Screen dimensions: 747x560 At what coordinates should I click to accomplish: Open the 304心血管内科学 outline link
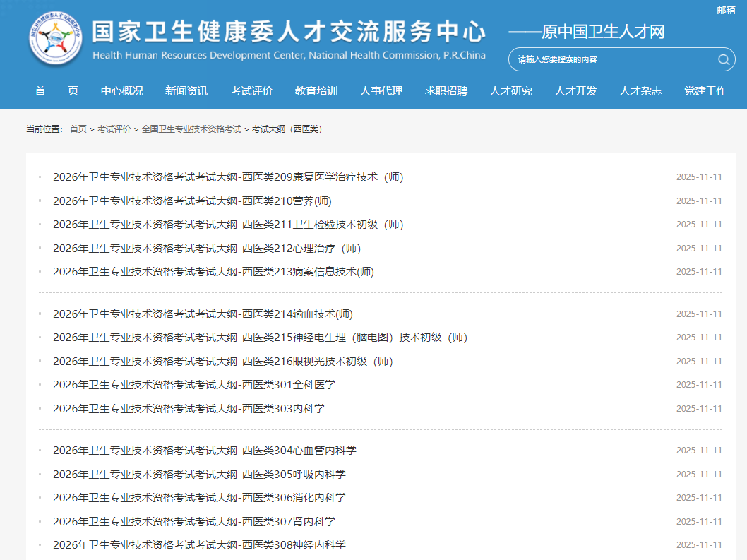tap(205, 451)
